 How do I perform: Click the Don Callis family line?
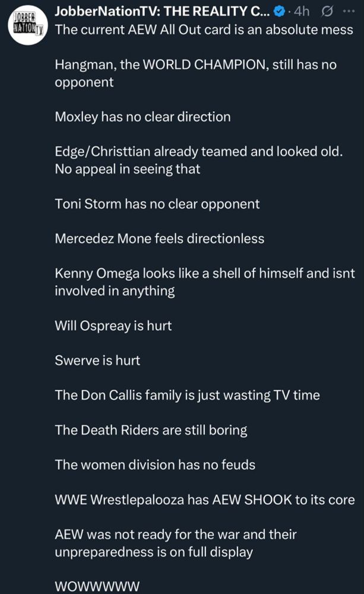pos(187,395)
